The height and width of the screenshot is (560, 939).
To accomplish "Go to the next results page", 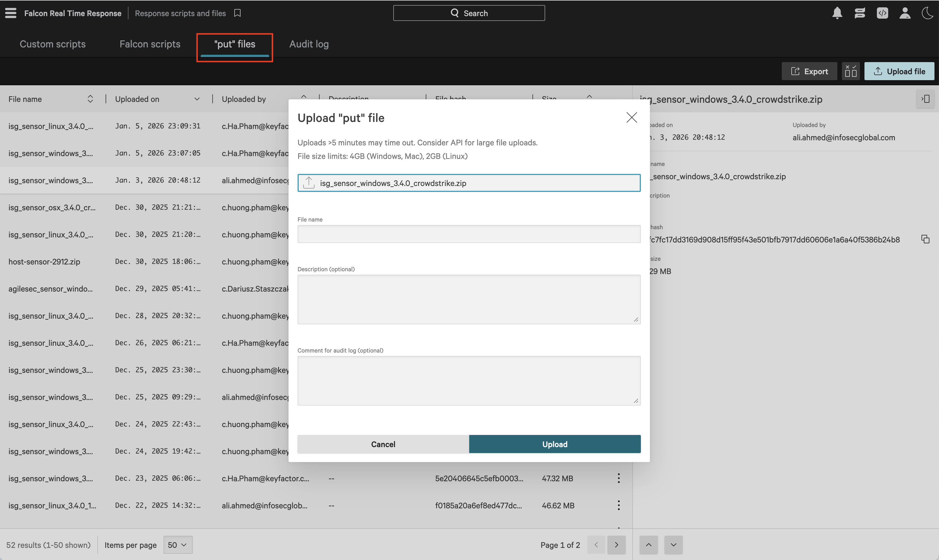I will (x=616, y=545).
